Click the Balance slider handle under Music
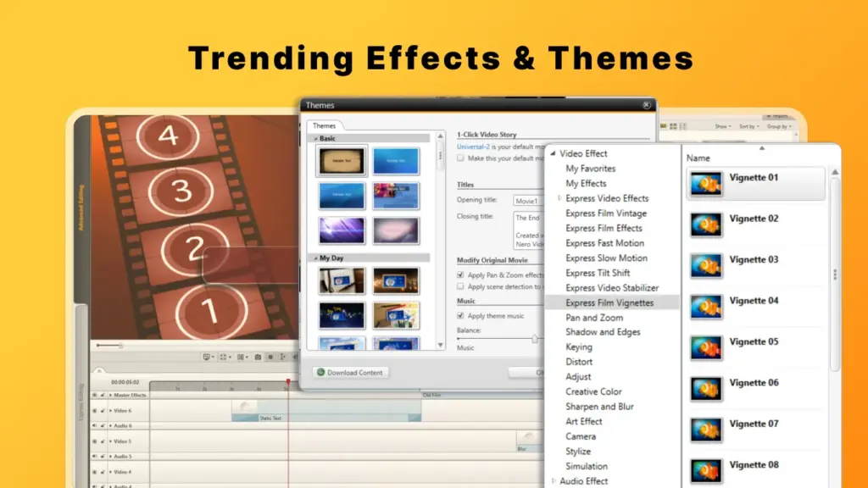This screenshot has width=868, height=488. [534, 339]
